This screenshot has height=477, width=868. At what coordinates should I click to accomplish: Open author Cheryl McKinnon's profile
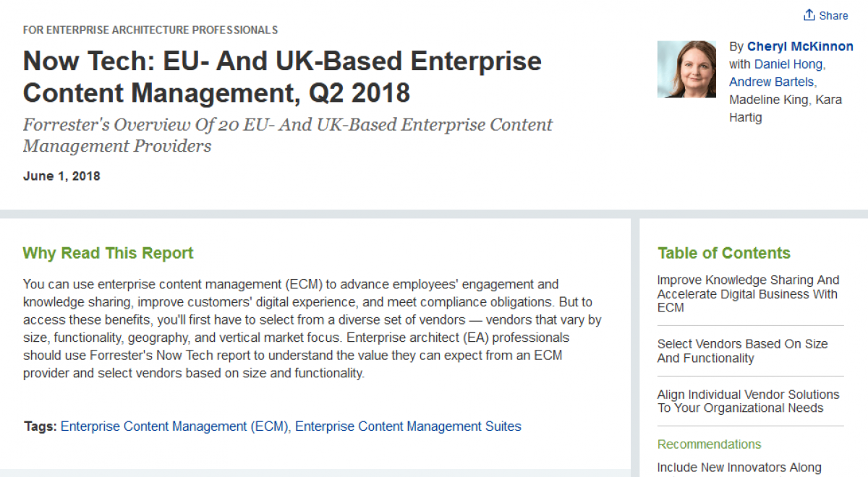pos(799,46)
